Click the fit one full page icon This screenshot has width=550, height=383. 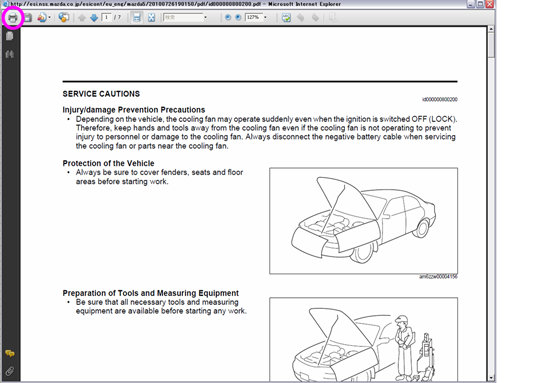tap(151, 17)
